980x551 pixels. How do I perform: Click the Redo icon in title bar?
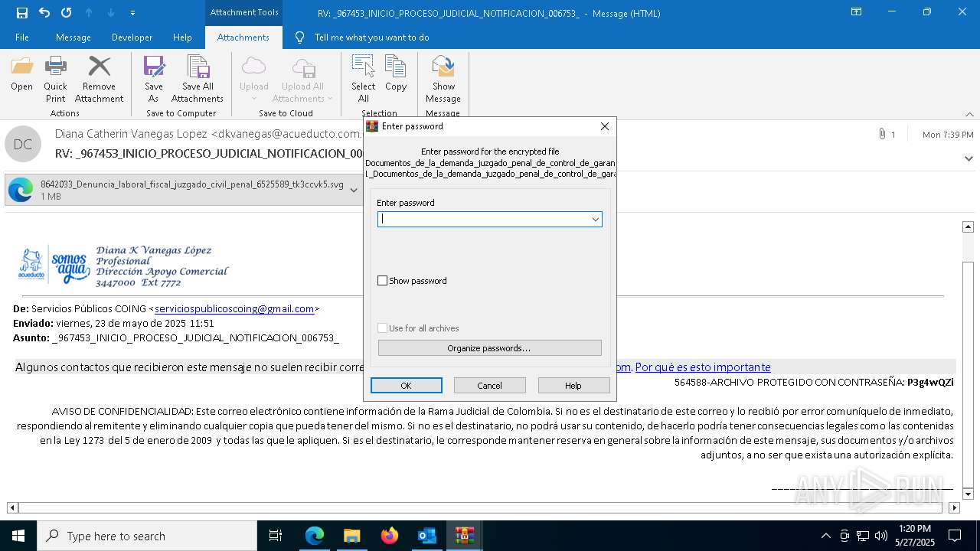[66, 12]
